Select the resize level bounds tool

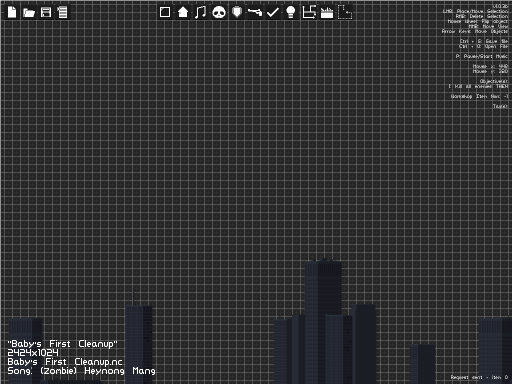(x=309, y=12)
